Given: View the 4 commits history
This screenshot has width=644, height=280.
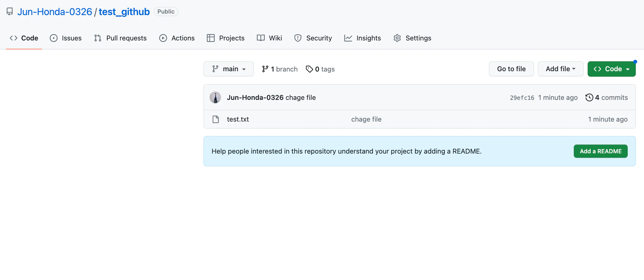Looking at the screenshot, I should click(607, 97).
